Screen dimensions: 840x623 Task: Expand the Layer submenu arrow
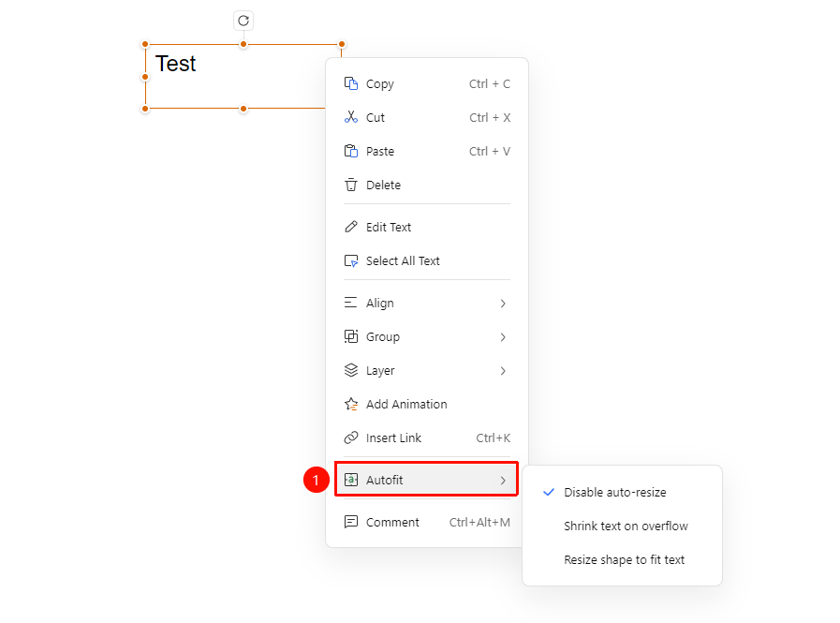click(x=503, y=371)
